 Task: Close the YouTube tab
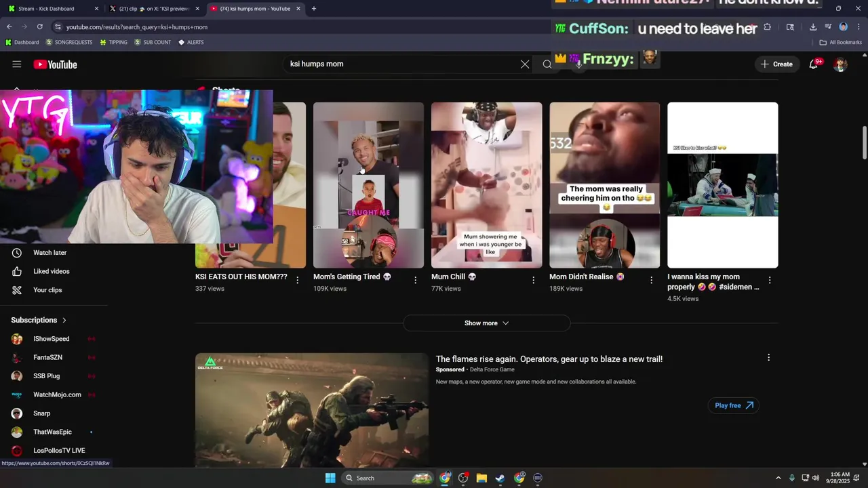(298, 9)
